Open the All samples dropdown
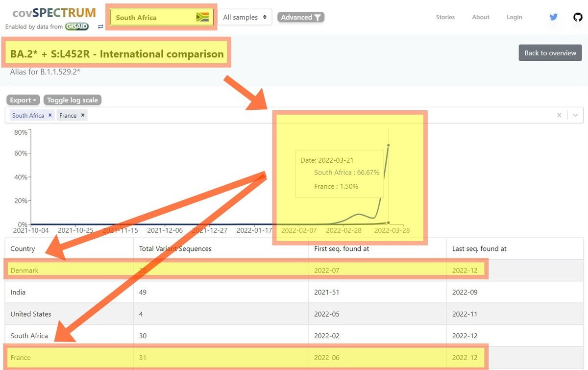The height and width of the screenshot is (370, 588). pyautogui.click(x=245, y=17)
